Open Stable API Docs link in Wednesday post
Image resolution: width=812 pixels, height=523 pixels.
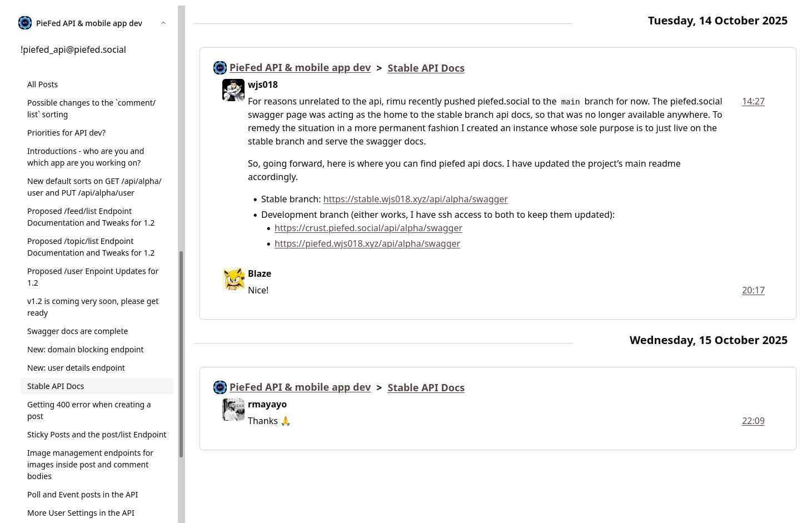426,387
